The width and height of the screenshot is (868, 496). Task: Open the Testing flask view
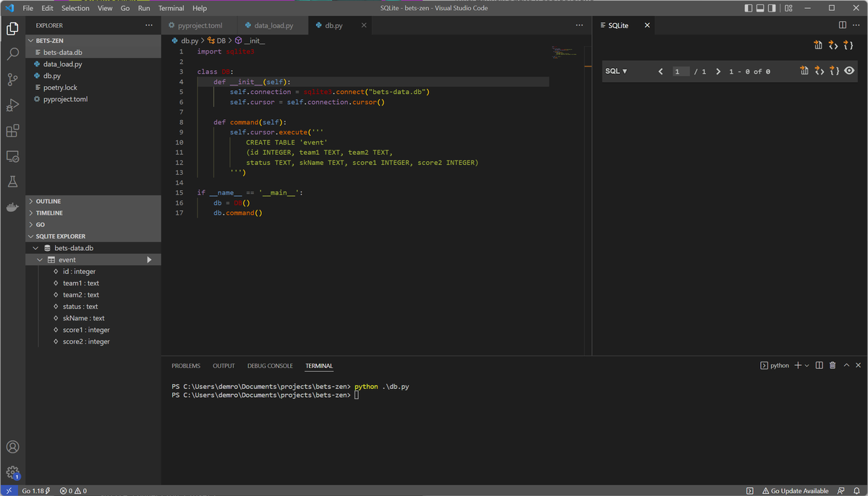(12, 181)
